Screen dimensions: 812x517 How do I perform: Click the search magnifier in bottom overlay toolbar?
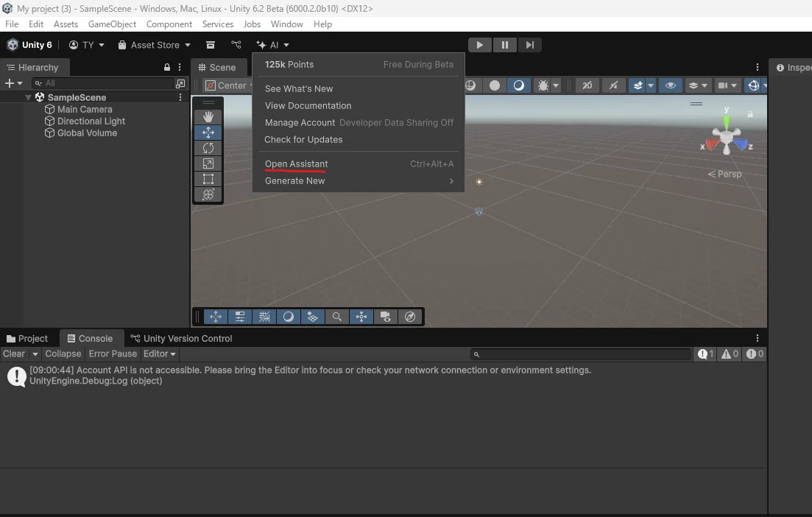pos(337,317)
